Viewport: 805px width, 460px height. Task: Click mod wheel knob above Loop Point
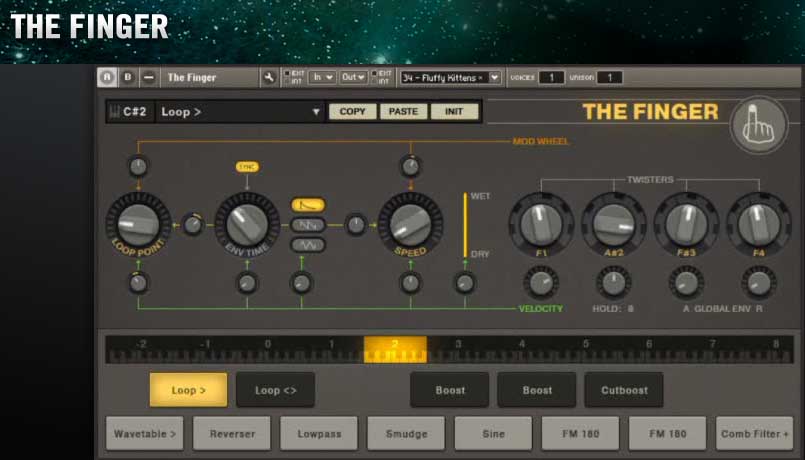(x=138, y=167)
